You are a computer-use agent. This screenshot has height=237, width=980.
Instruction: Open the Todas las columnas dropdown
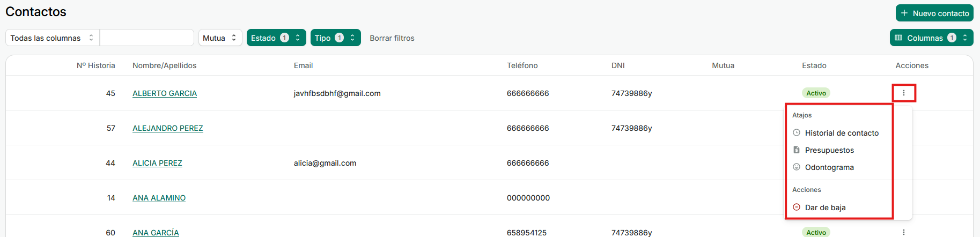coord(52,38)
